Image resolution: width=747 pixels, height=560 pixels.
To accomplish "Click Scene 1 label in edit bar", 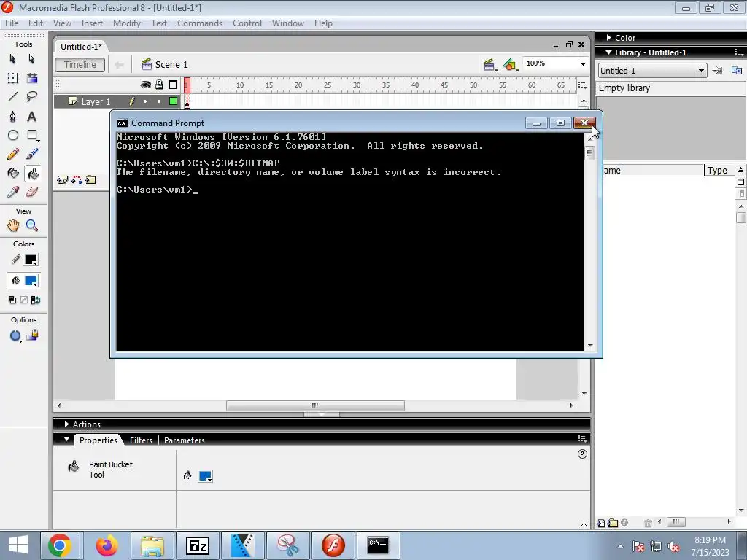I will (171, 65).
